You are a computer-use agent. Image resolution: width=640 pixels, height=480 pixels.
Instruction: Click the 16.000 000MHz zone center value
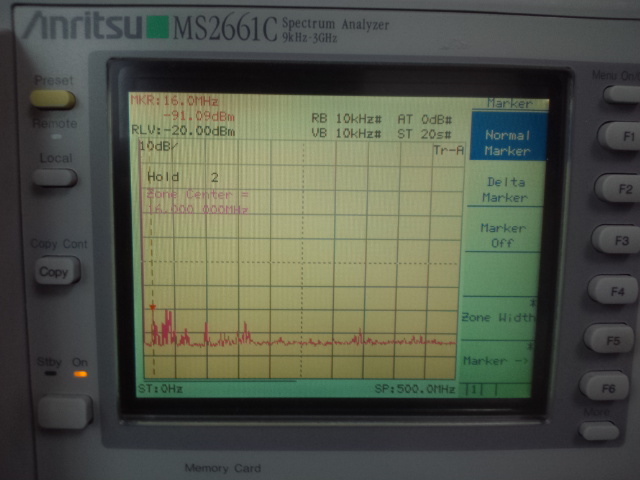[198, 210]
